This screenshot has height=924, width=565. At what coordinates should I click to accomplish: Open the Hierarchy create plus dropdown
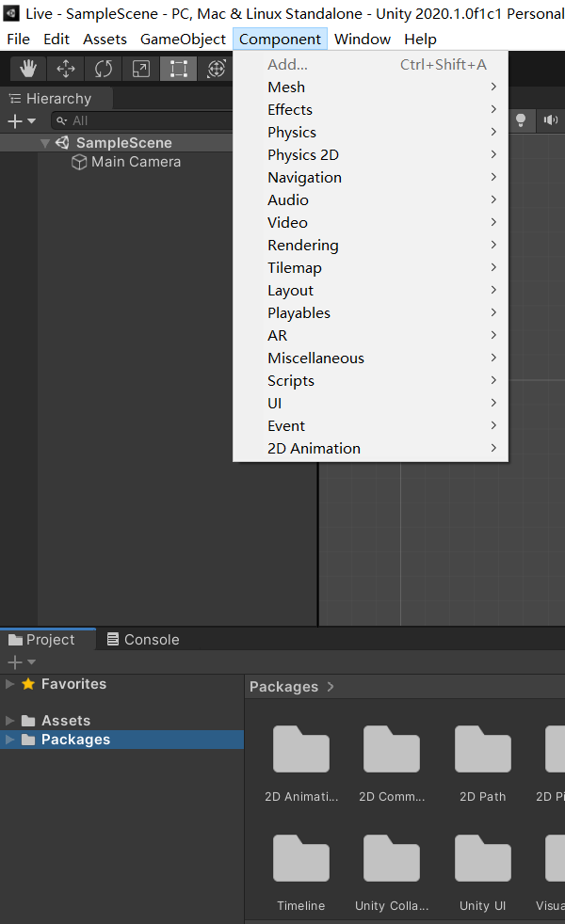(x=21, y=120)
